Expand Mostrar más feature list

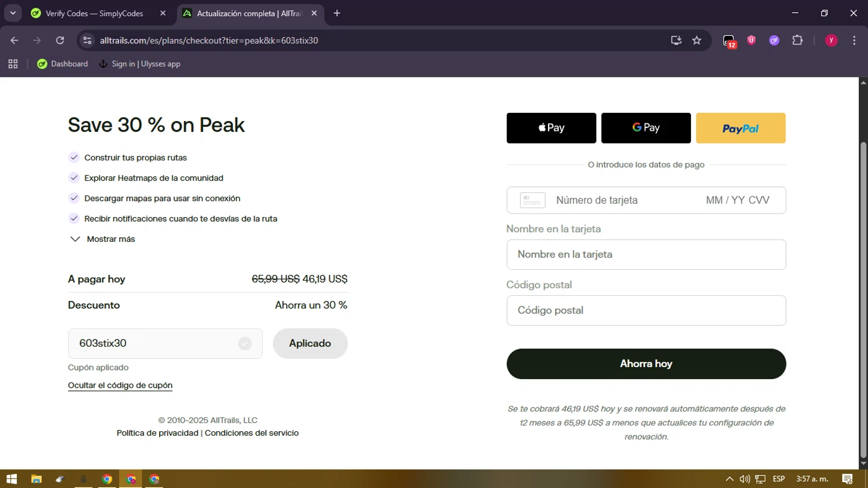point(102,239)
